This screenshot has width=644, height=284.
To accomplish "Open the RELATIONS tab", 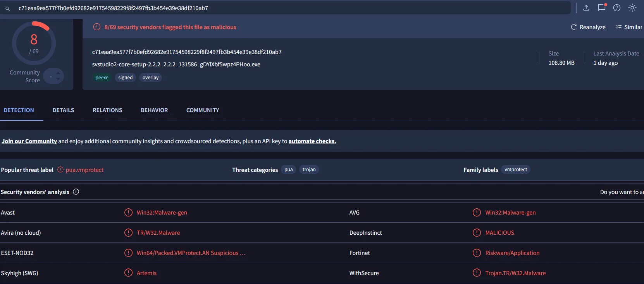I will pos(107,110).
